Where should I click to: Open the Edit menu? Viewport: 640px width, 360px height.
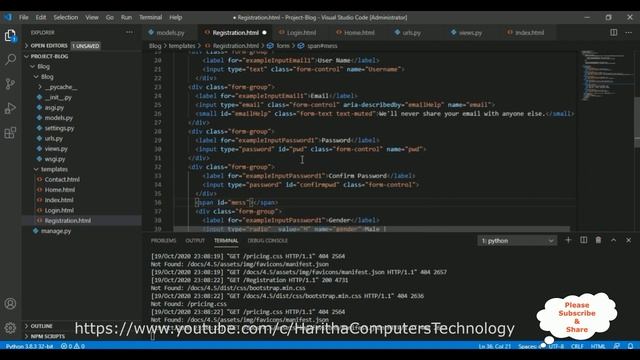[41, 17]
